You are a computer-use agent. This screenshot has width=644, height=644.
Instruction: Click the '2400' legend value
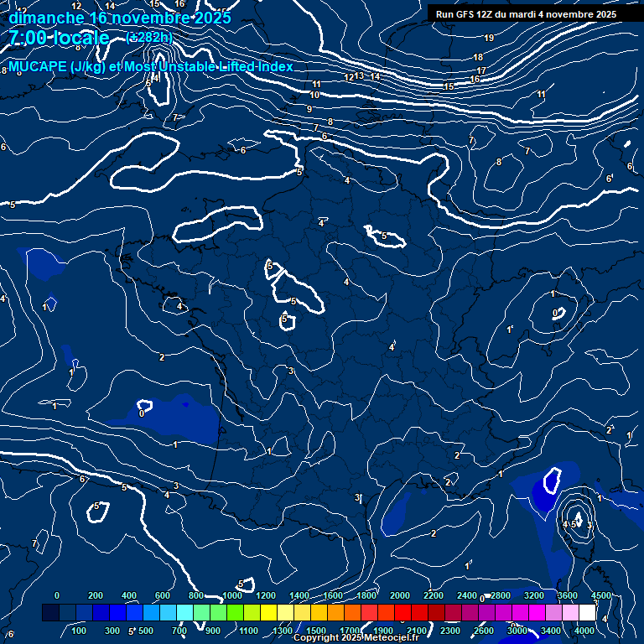click(467, 595)
